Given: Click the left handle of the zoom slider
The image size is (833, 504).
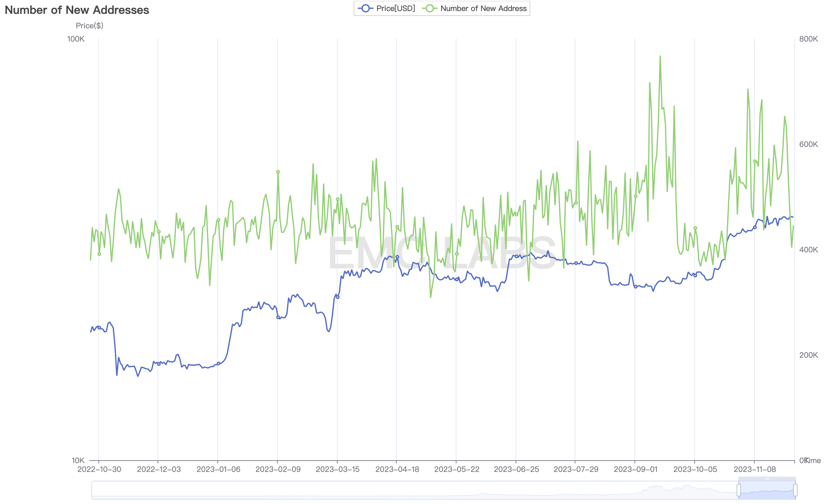Looking at the screenshot, I should [739, 490].
